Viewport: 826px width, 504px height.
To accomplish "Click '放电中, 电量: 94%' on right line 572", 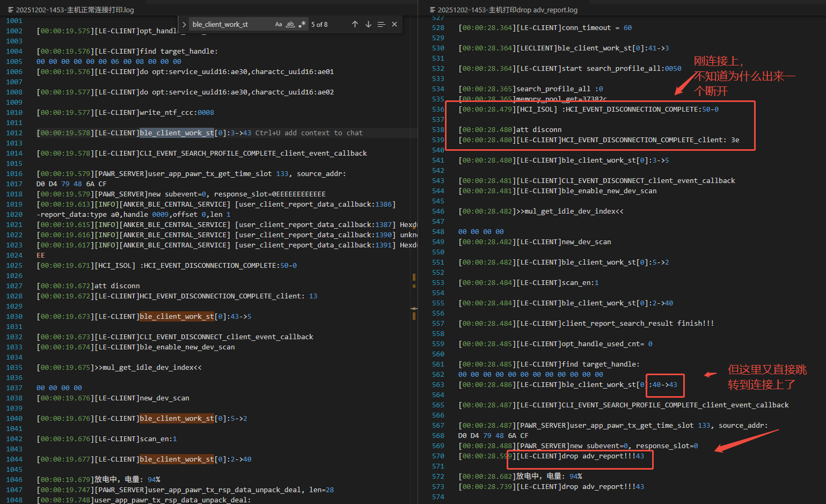I will (x=549, y=476).
